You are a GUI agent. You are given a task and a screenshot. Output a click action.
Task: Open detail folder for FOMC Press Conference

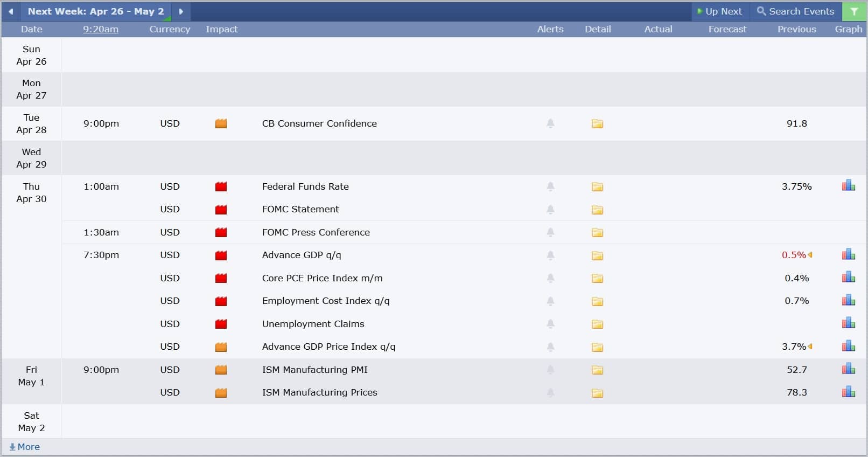pyautogui.click(x=597, y=233)
